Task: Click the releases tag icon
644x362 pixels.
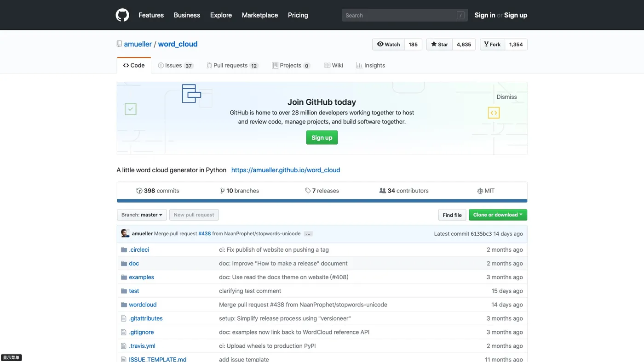Action: tap(308, 191)
